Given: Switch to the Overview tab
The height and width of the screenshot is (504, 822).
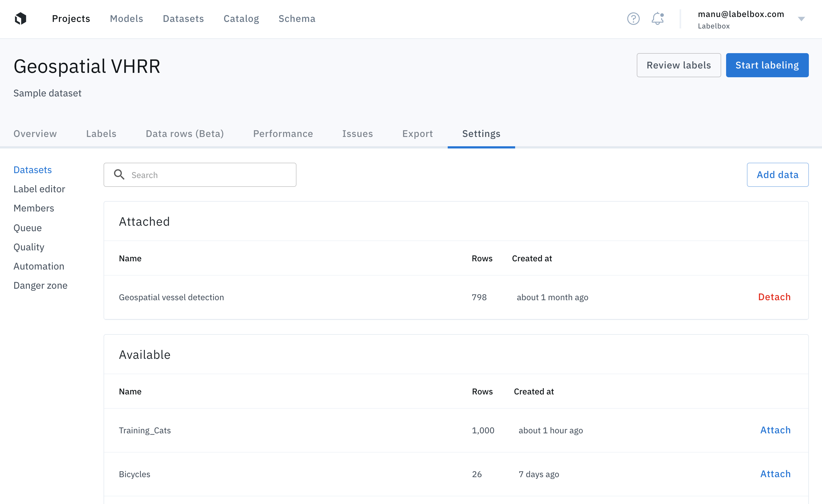Looking at the screenshot, I should point(35,134).
